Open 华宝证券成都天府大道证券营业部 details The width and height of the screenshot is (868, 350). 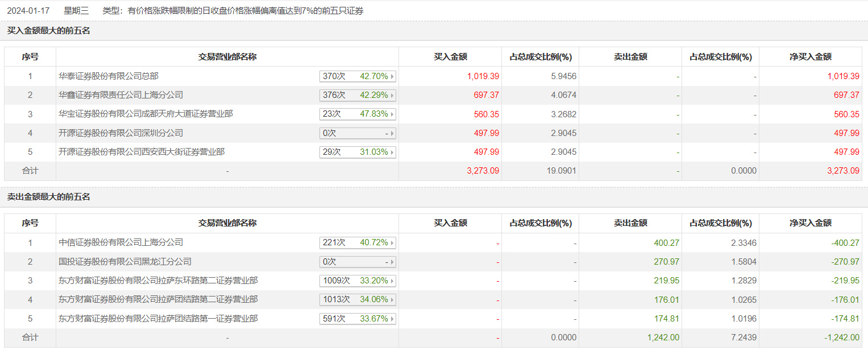point(146,114)
